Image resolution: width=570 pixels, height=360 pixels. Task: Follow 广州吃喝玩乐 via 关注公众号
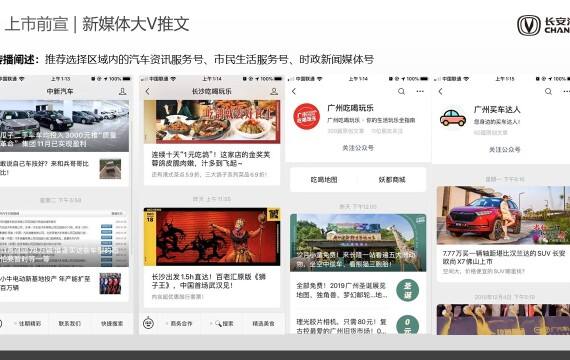click(358, 148)
